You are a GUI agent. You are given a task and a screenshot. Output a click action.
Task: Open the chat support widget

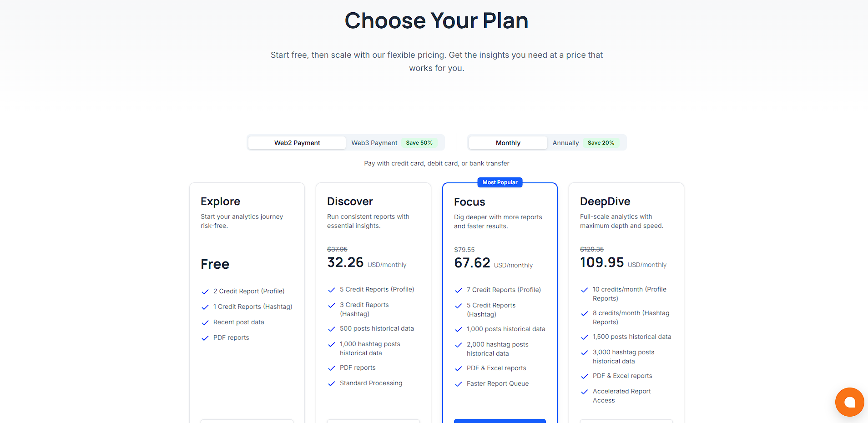(x=849, y=402)
